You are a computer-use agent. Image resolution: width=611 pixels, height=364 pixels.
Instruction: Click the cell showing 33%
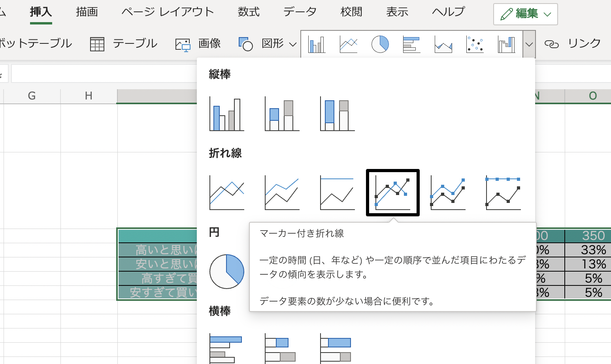[x=588, y=250]
